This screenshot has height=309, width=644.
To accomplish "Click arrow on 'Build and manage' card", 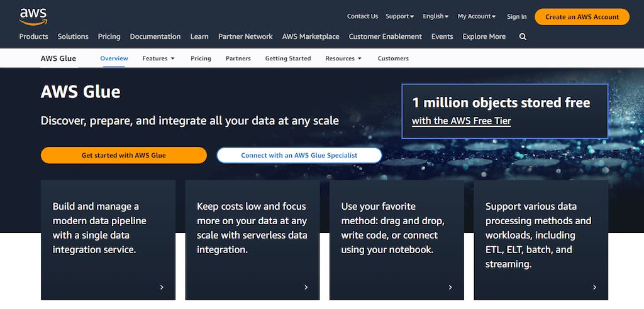I will tap(162, 287).
